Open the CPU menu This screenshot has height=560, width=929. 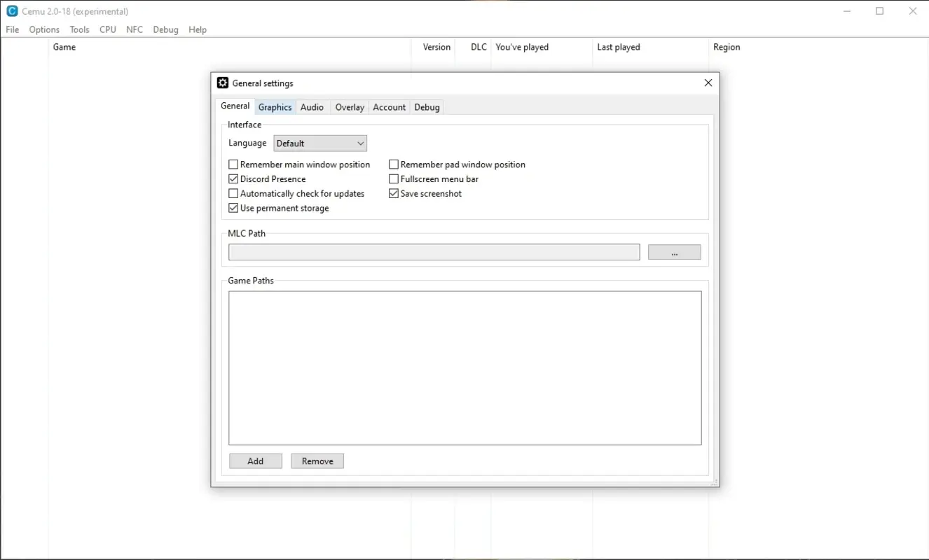point(107,29)
